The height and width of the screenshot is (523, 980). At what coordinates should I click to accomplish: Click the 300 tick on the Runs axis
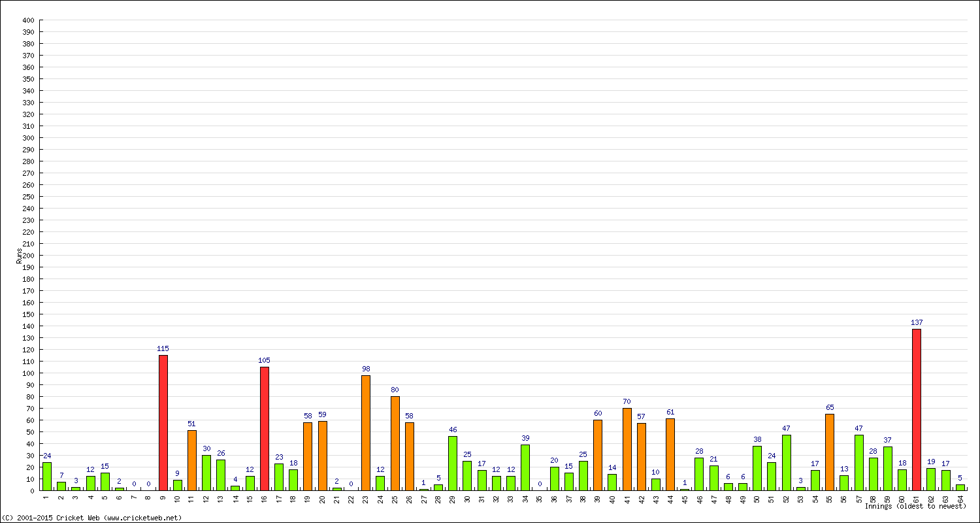coord(27,138)
